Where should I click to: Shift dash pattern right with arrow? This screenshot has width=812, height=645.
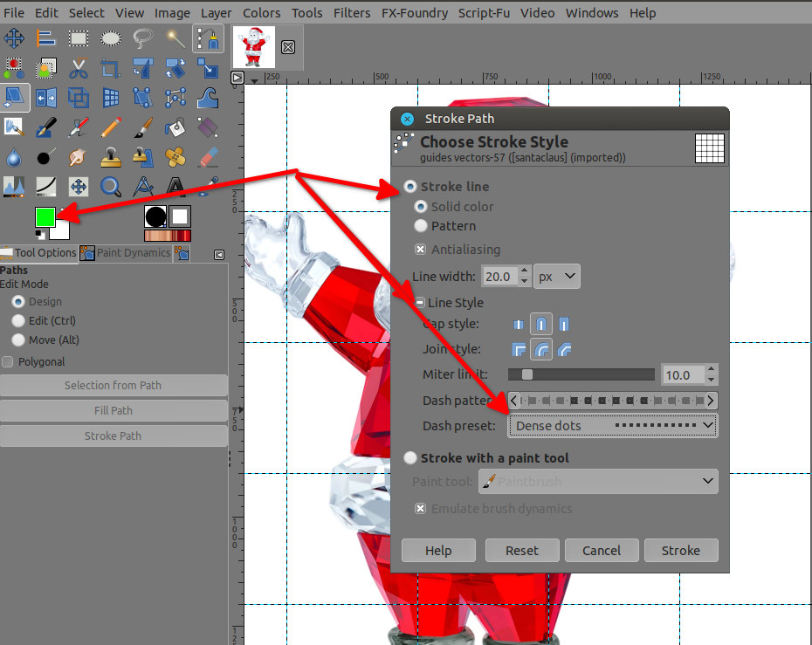click(711, 400)
